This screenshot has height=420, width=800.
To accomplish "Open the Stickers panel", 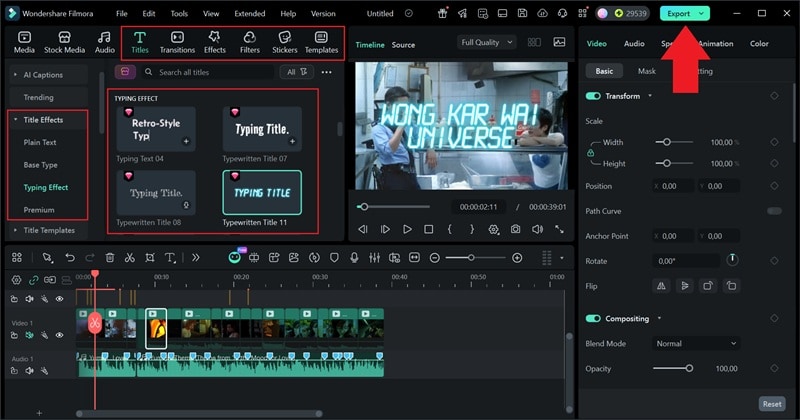I will [x=284, y=42].
